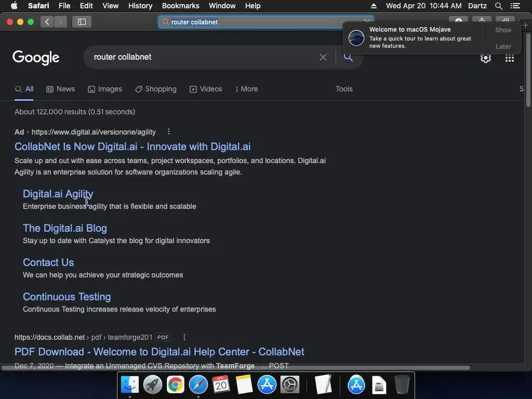532x399 pixels.
Task: Select the All results tab
Action: tap(24, 89)
